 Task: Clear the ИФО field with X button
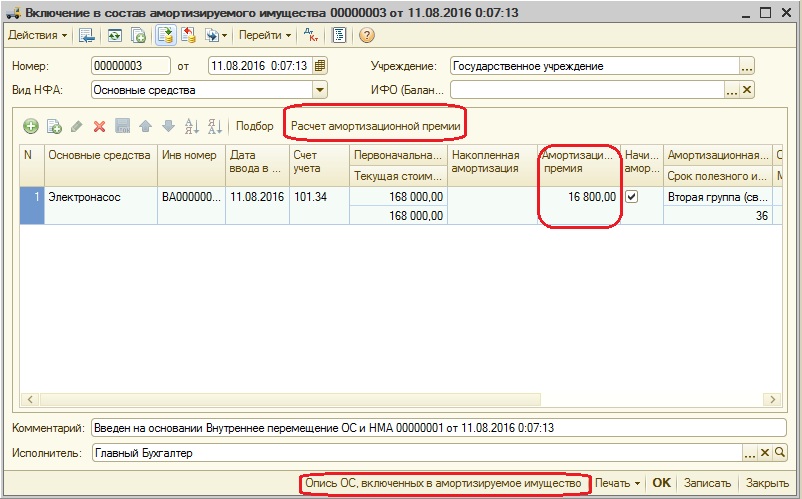pos(747,90)
